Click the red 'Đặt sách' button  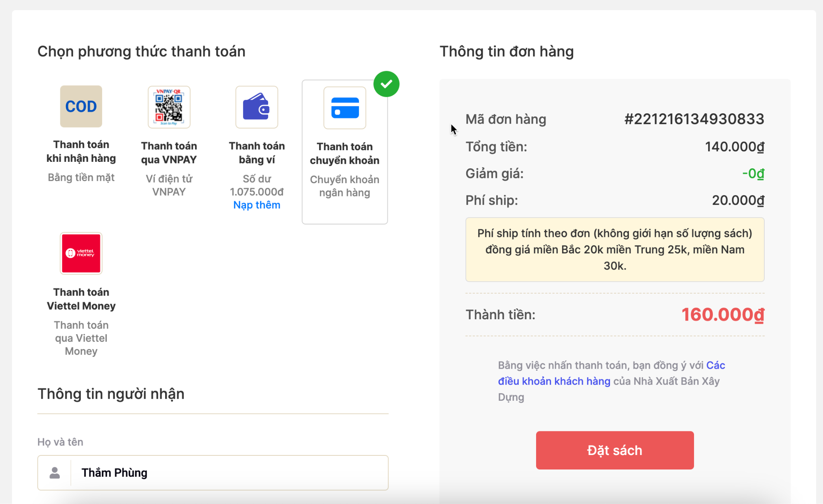coord(615,450)
